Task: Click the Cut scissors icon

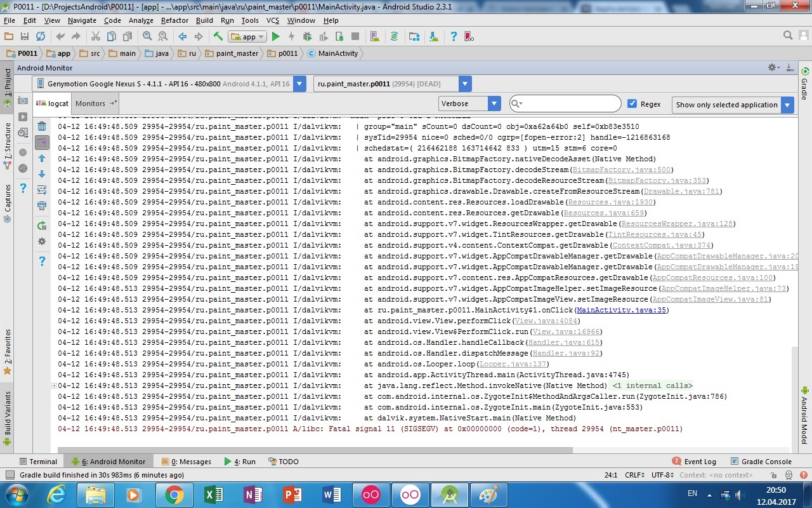Action: [x=96, y=37]
